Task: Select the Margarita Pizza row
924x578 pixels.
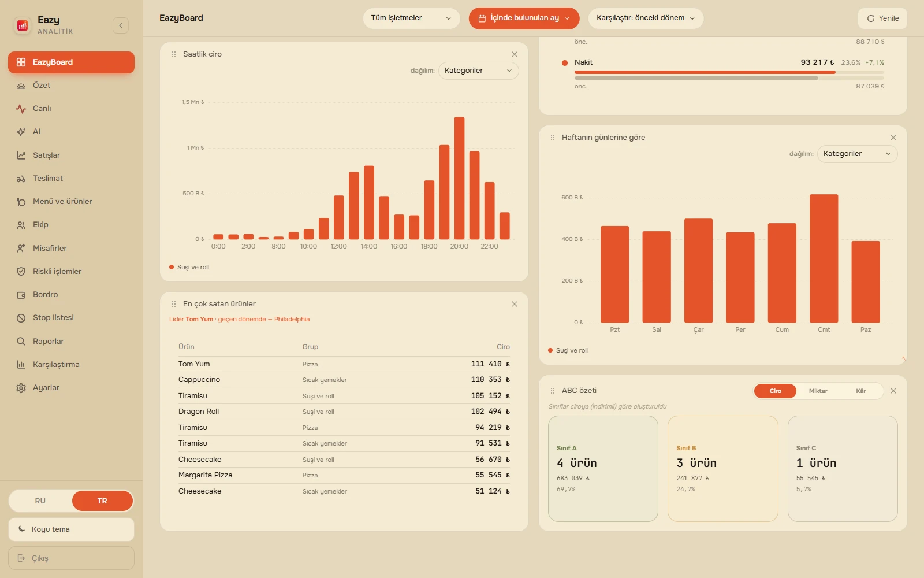Action: [x=344, y=475]
